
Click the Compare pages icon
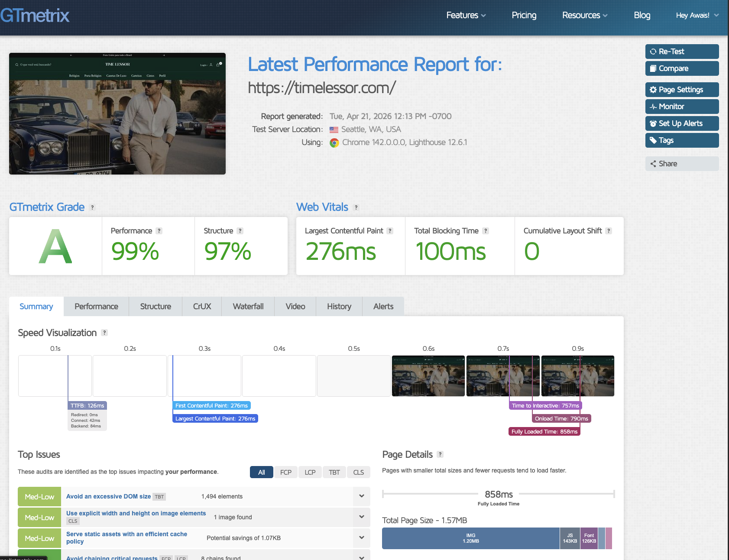[x=653, y=68]
